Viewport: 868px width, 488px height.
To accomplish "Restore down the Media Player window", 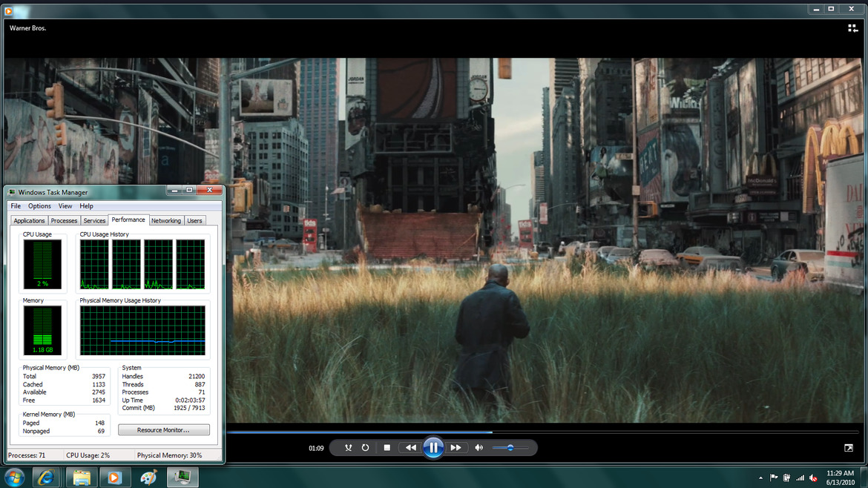I will click(x=831, y=9).
